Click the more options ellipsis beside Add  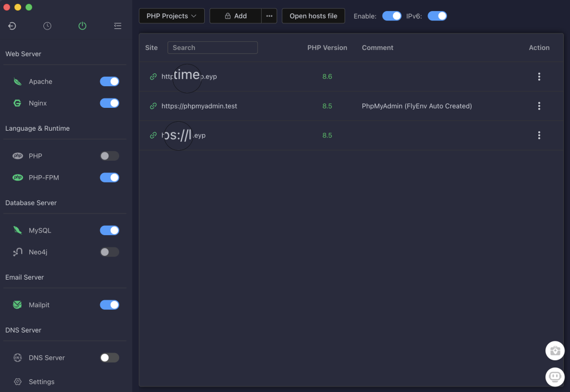[x=269, y=16]
